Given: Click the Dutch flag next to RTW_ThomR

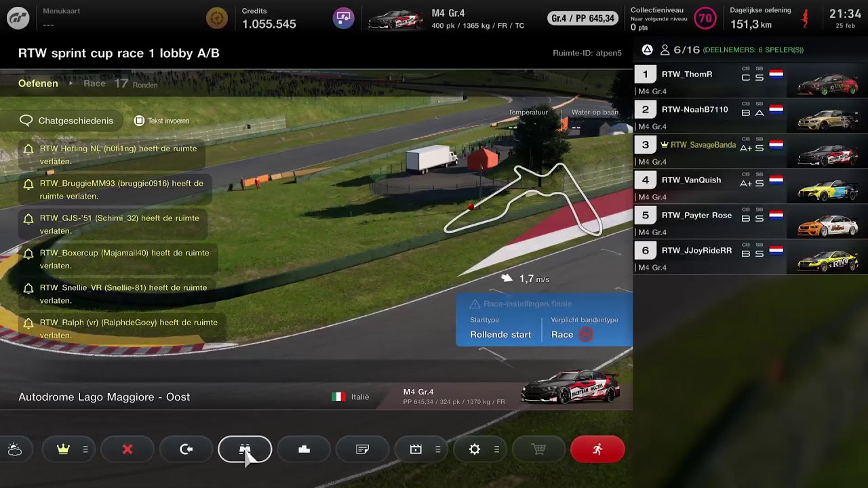Looking at the screenshot, I should [776, 74].
